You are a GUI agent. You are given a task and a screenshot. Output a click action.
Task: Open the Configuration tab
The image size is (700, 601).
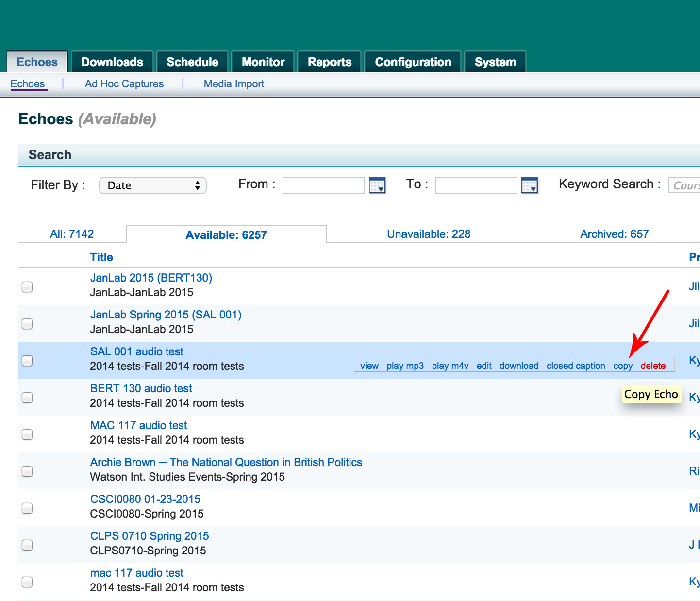[413, 62]
